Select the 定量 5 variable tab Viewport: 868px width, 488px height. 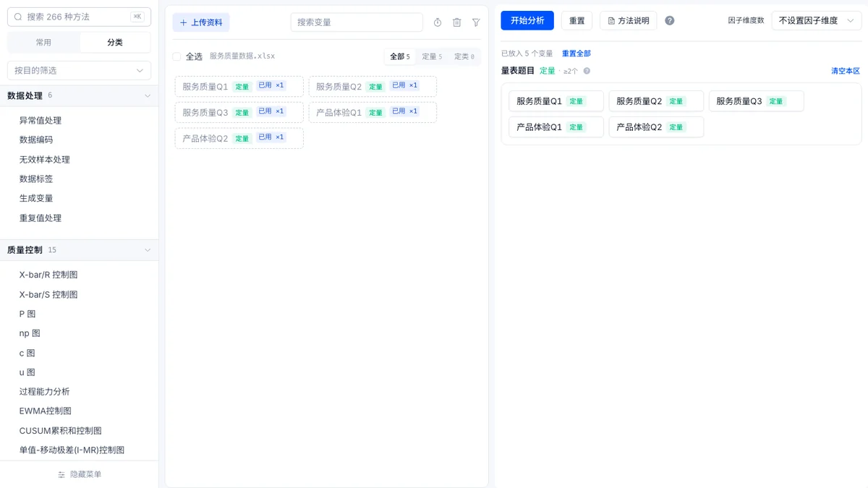(432, 56)
